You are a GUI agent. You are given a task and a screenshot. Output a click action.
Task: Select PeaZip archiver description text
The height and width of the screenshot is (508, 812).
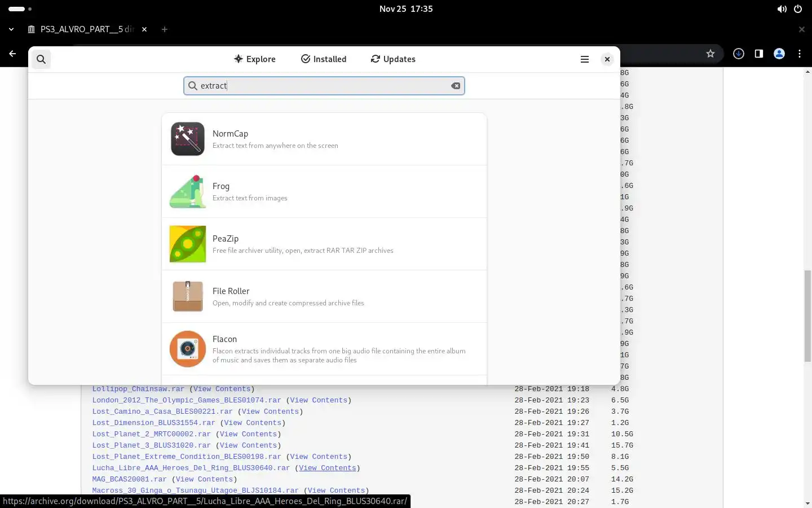coord(303,251)
